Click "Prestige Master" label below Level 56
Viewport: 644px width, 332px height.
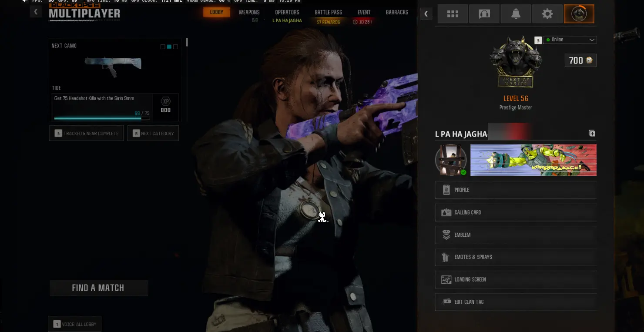pyautogui.click(x=516, y=107)
